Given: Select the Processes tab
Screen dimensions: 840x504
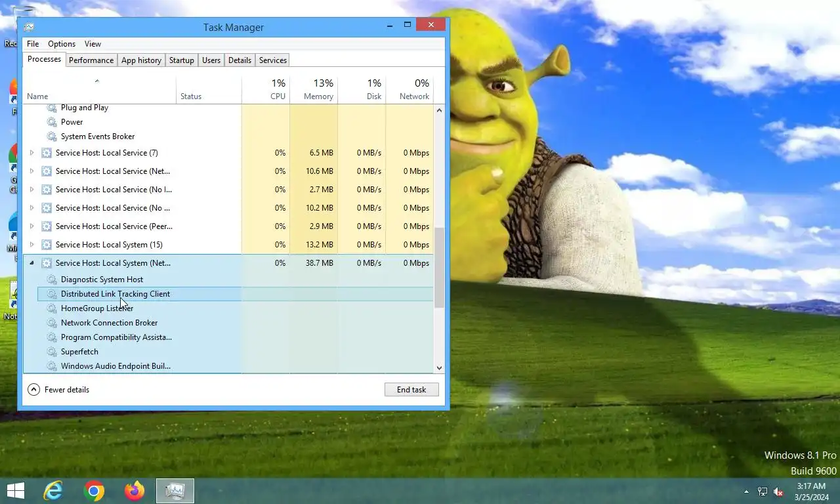Looking at the screenshot, I should (x=45, y=59).
